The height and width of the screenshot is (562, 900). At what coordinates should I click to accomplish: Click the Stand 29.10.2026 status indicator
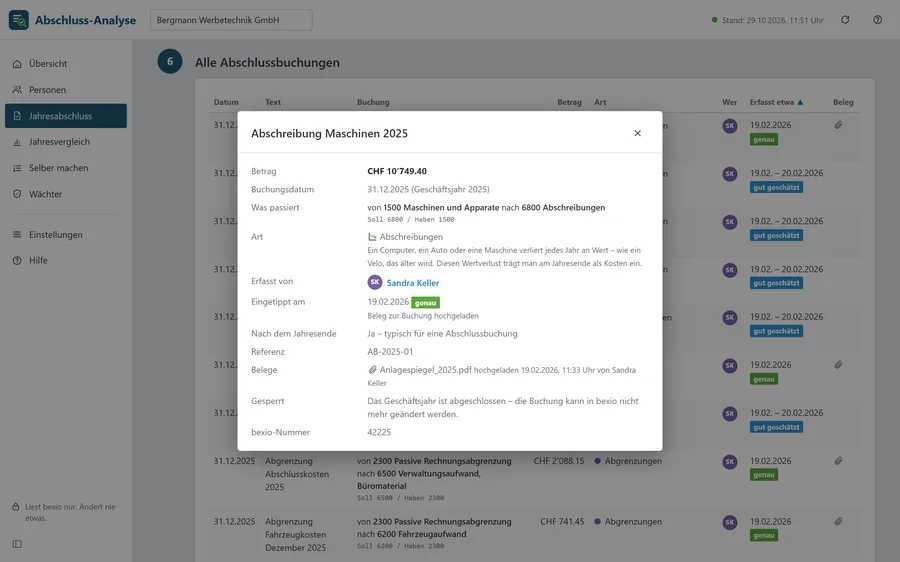[x=767, y=20]
